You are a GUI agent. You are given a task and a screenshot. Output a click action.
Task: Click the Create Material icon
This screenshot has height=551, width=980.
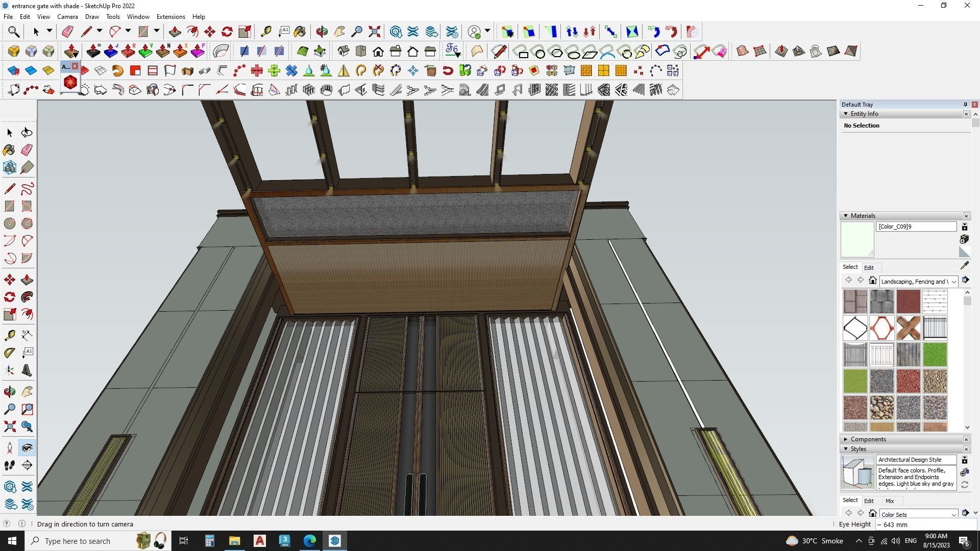point(964,239)
